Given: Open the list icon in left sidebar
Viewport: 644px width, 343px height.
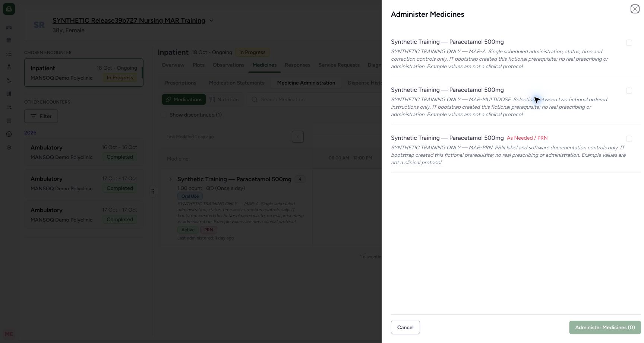Looking at the screenshot, I should coord(9,54).
